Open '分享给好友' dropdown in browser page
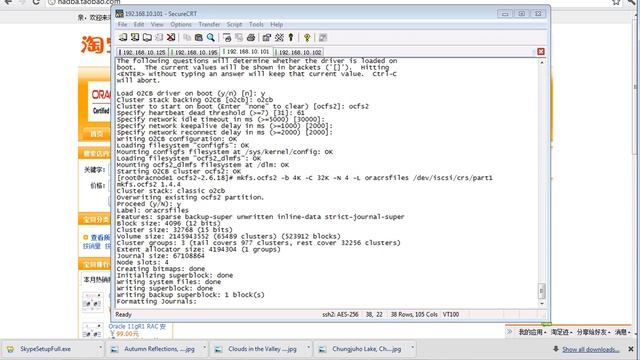640x360 pixels. point(593,332)
